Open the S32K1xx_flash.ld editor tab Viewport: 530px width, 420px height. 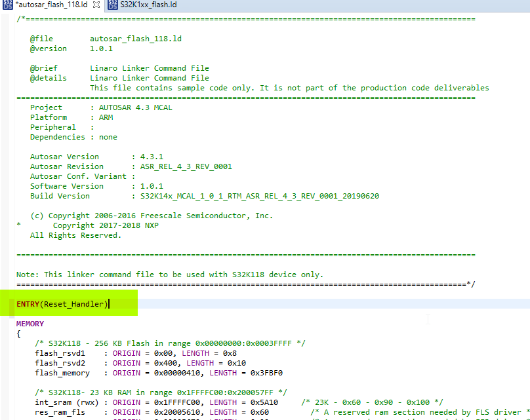click(x=148, y=5)
